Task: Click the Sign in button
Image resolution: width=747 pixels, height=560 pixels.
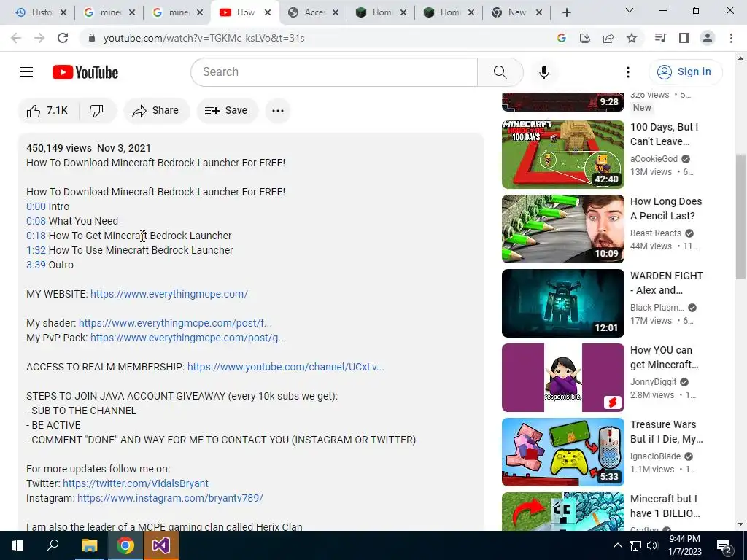Action: [x=685, y=72]
